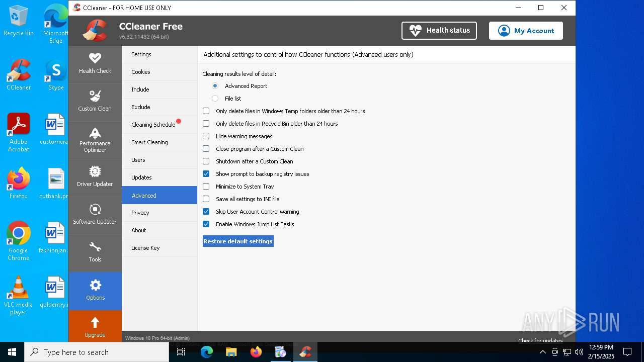Screen dimensions: 644x362
Task: Open the Settings options page
Action: tap(159, 54)
